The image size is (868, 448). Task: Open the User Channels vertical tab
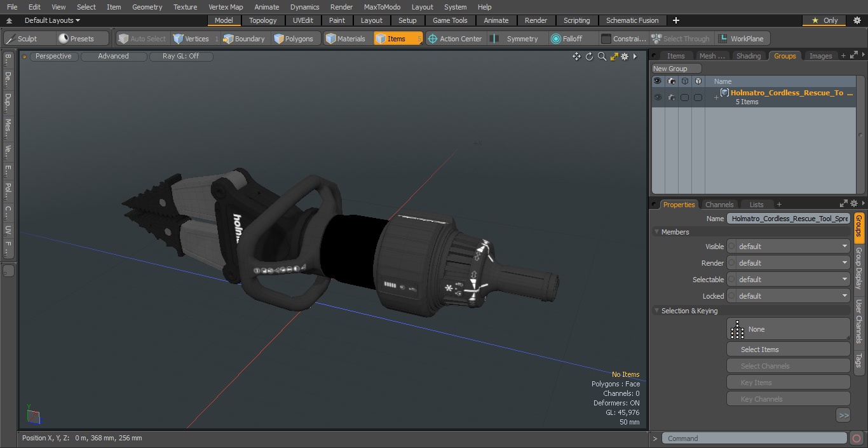coord(858,322)
